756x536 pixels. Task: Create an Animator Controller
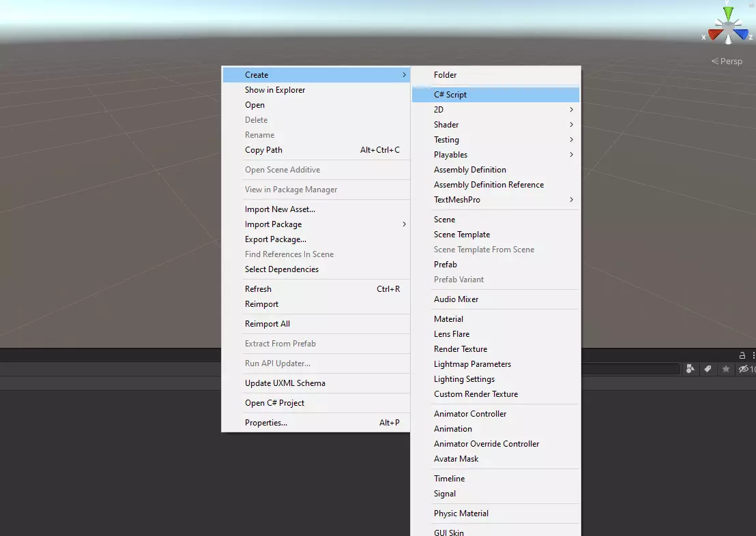(x=495, y=413)
